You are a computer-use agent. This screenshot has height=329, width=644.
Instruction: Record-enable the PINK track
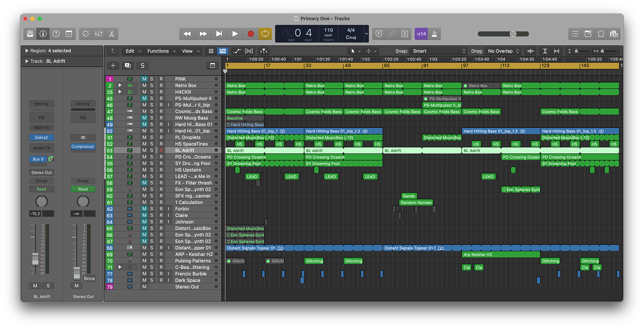[x=161, y=79]
